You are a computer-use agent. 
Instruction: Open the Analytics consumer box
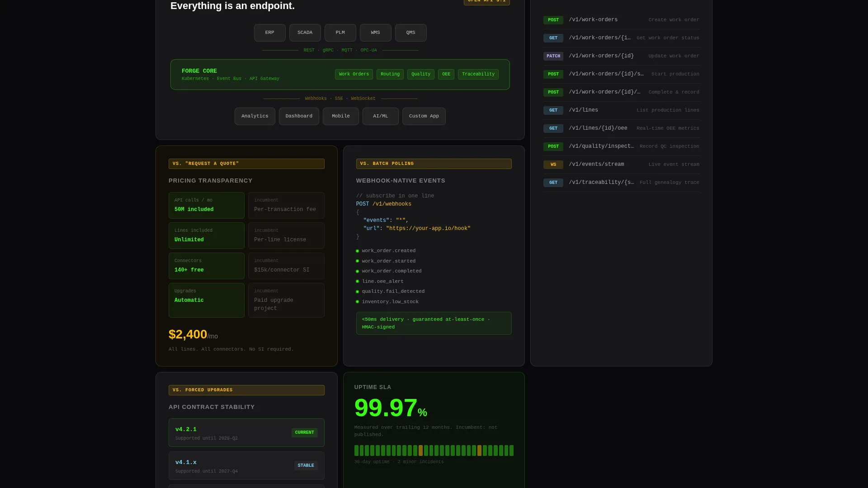pyautogui.click(x=255, y=116)
